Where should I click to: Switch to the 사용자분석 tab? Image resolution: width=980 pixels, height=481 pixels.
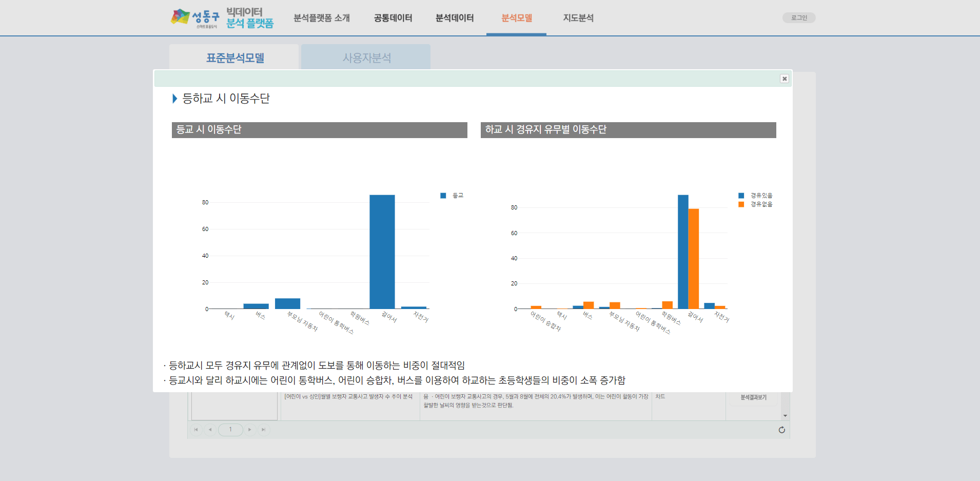(366, 57)
